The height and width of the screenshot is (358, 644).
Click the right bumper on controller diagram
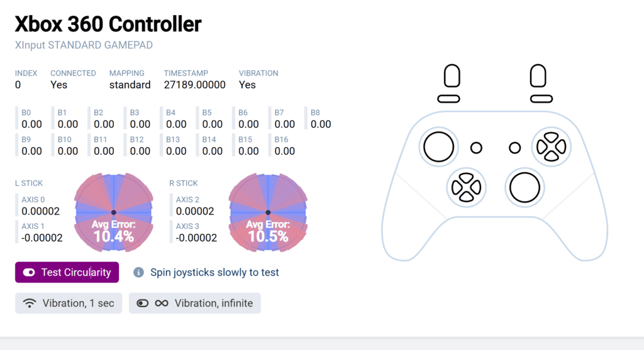(541, 99)
